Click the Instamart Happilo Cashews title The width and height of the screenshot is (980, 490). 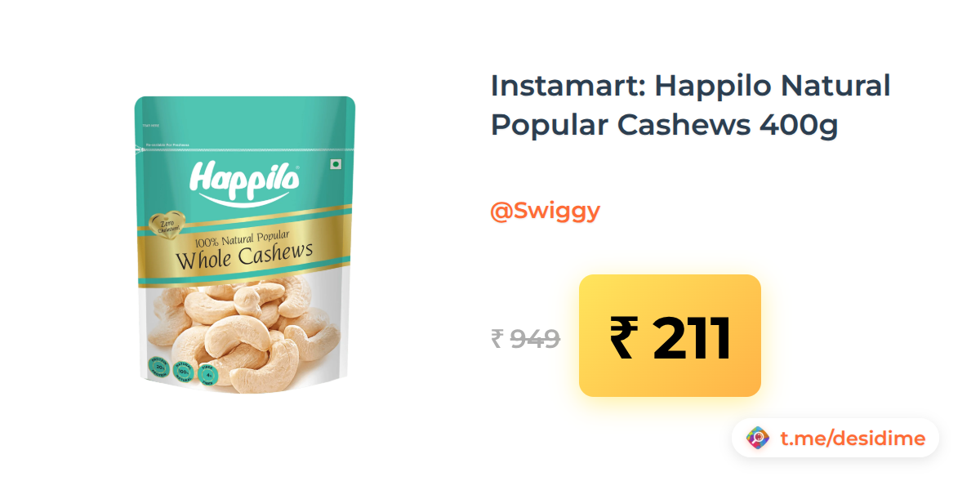(690, 105)
